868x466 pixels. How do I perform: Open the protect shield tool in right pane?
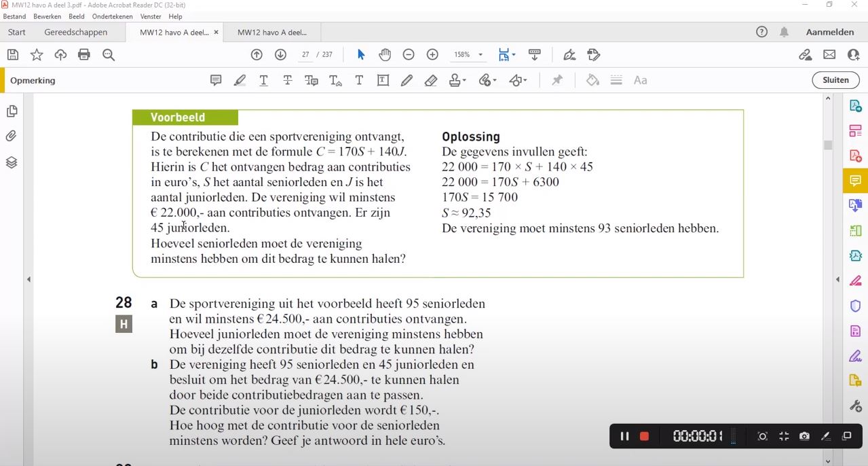point(855,306)
